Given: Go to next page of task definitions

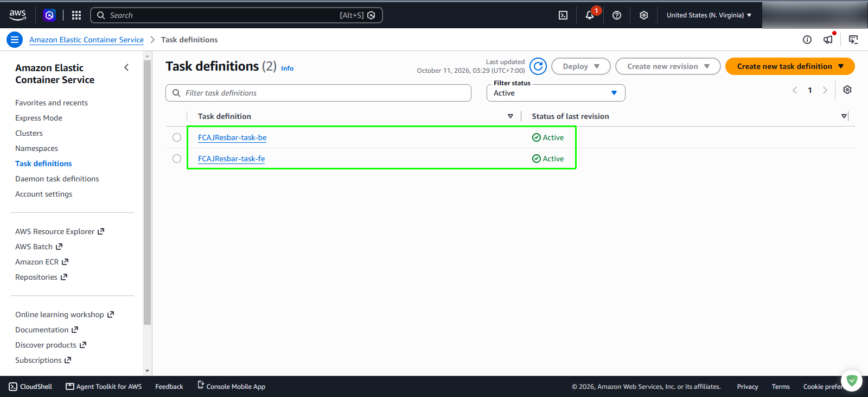Looking at the screenshot, I should (x=825, y=90).
